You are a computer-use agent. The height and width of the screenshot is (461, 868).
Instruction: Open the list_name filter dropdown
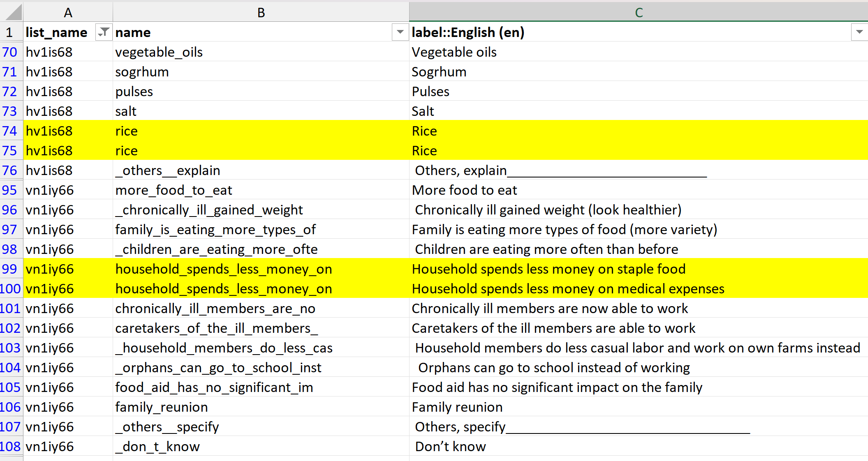click(104, 32)
